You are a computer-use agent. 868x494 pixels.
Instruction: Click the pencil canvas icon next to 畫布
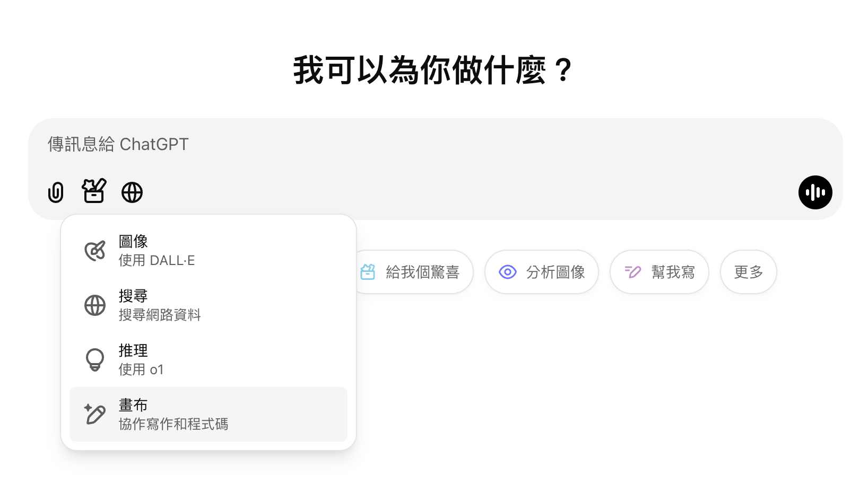[94, 414]
